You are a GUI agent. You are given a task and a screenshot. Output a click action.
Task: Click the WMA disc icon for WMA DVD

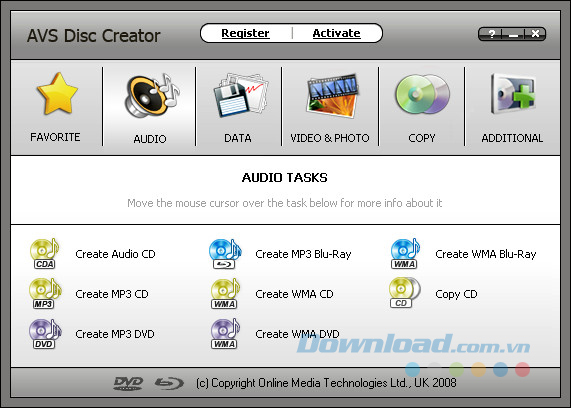[225, 334]
